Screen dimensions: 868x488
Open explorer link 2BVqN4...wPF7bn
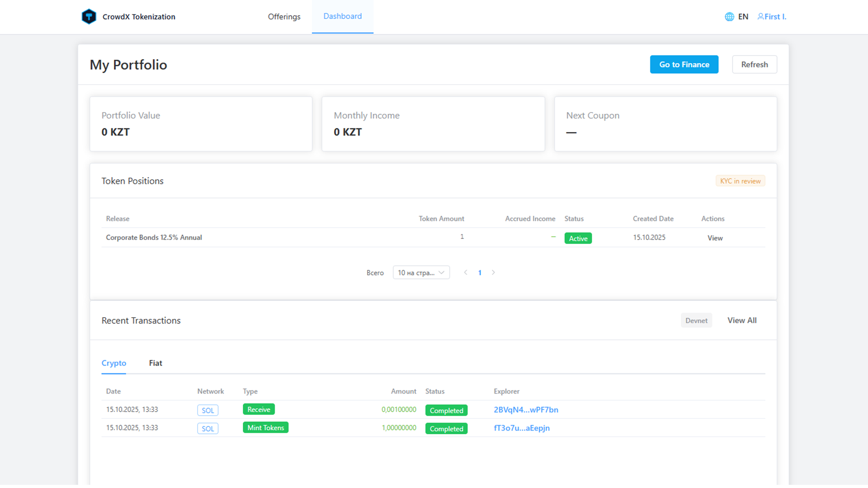pyautogui.click(x=526, y=409)
